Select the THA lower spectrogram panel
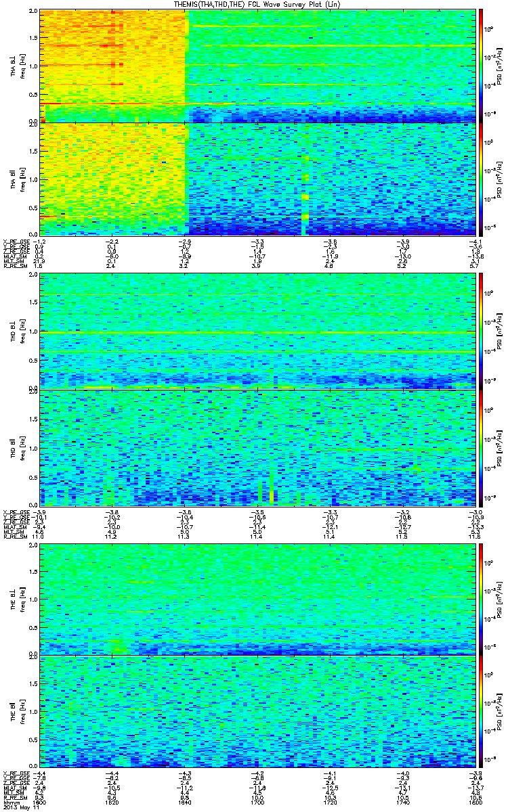The width and height of the screenshot is (508, 812). [x=257, y=179]
